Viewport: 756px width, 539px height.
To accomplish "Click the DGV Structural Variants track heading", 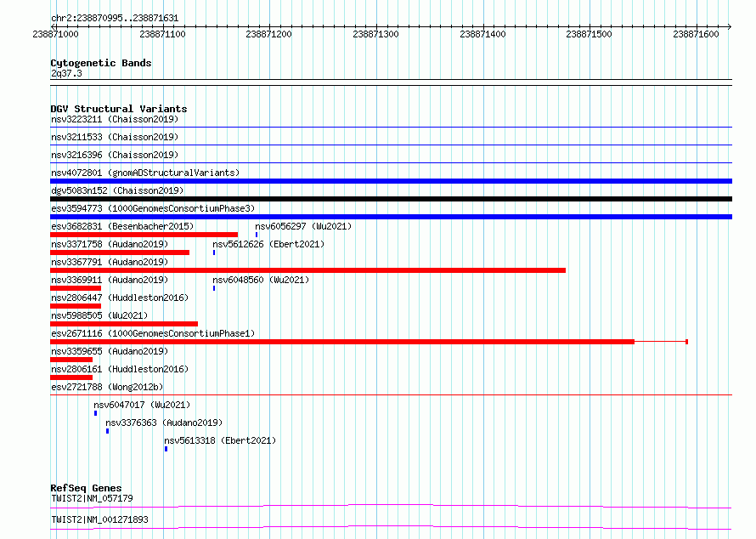I will tap(119, 109).
